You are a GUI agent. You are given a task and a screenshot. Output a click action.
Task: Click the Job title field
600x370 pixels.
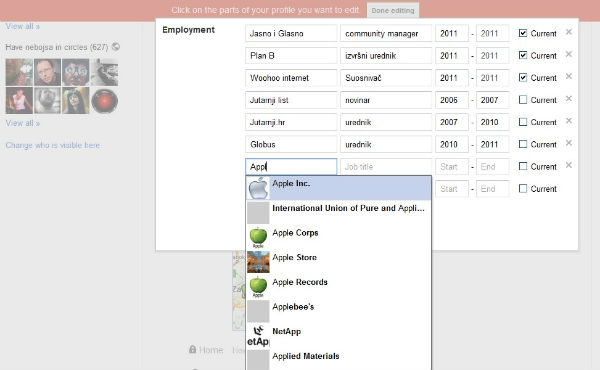pos(386,167)
